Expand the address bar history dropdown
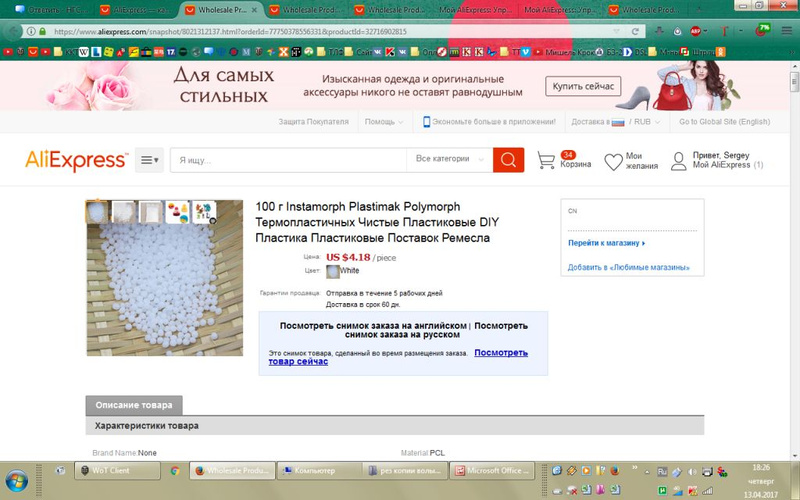This screenshot has width=800, height=500. [616, 32]
